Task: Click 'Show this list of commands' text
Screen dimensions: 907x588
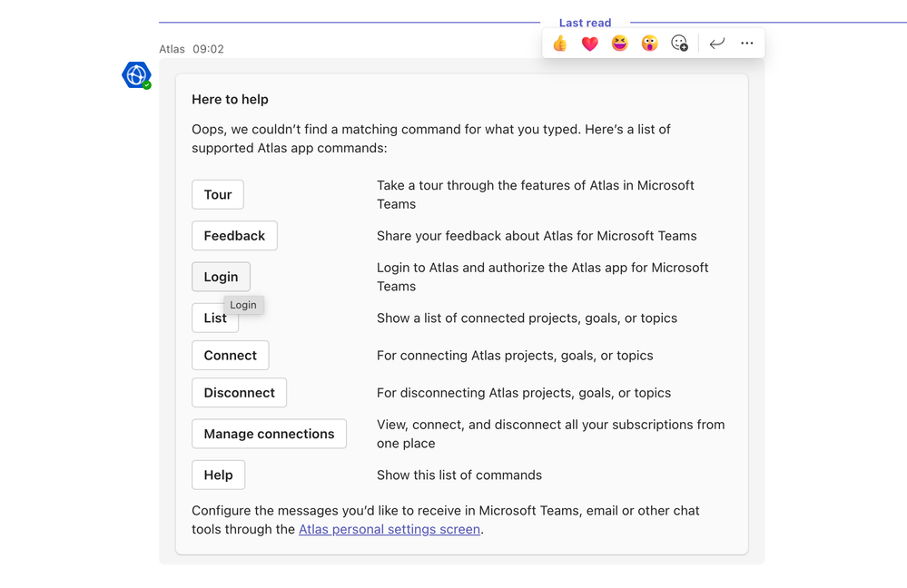Action: [459, 475]
